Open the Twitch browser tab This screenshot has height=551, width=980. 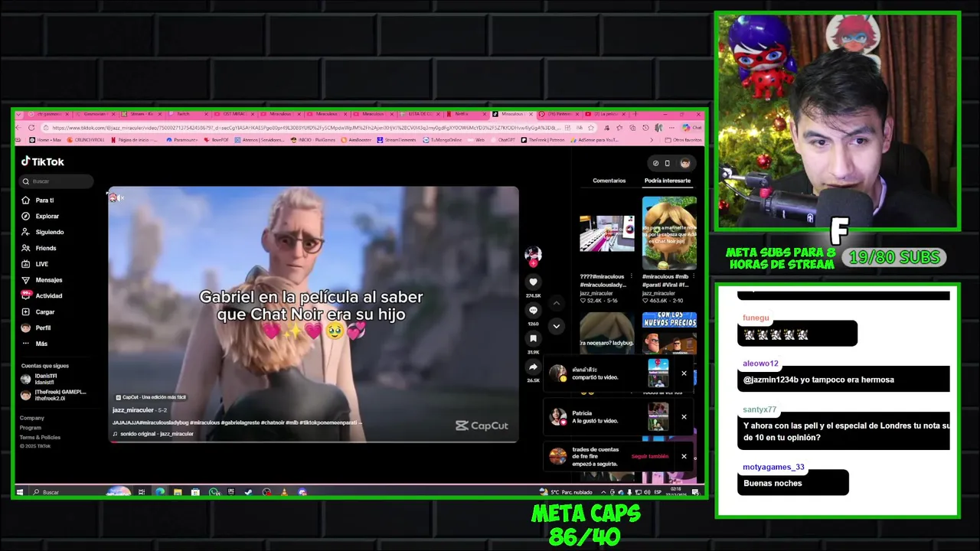pos(187,114)
